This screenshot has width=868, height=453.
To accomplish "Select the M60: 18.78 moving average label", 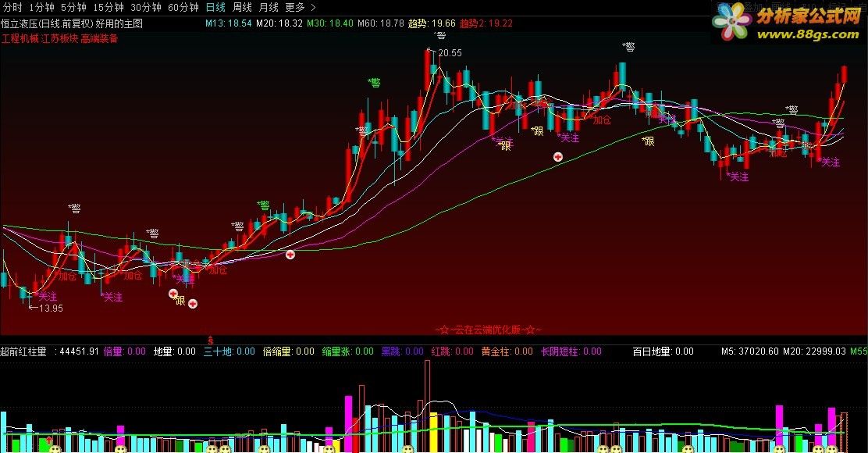I will (381, 23).
